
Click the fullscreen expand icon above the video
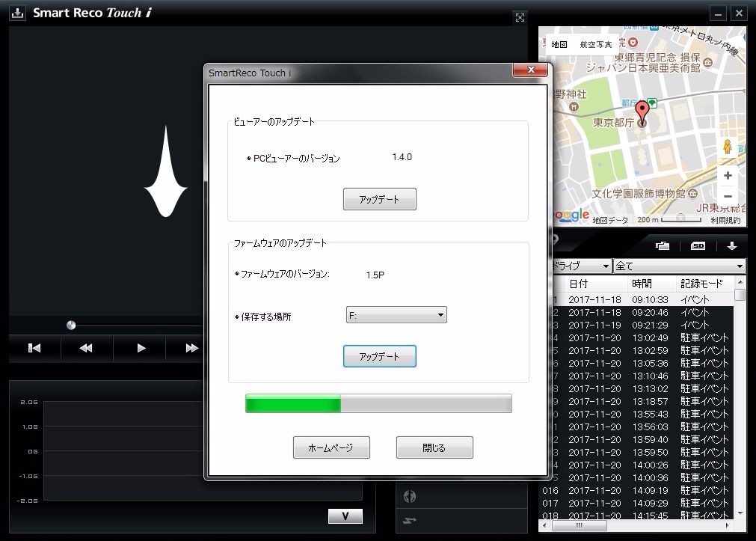520,18
